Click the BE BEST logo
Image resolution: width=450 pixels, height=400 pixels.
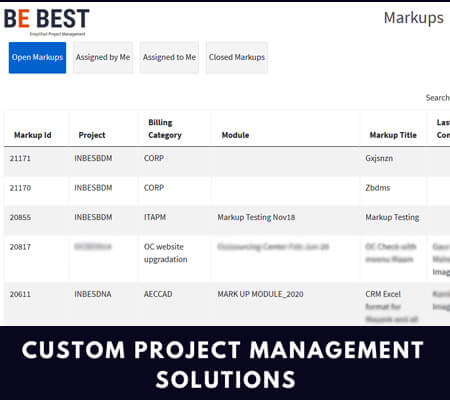(x=47, y=21)
